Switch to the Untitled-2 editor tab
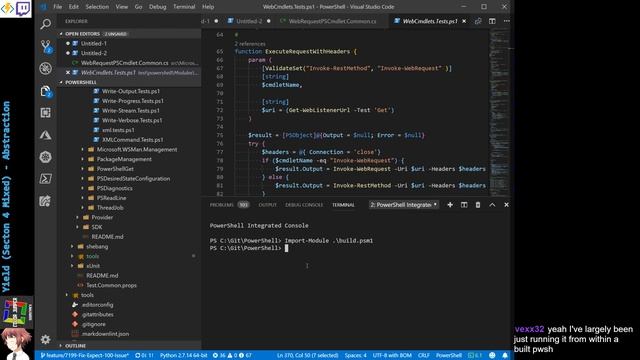Viewport: 640px width, 360px height. (x=249, y=21)
